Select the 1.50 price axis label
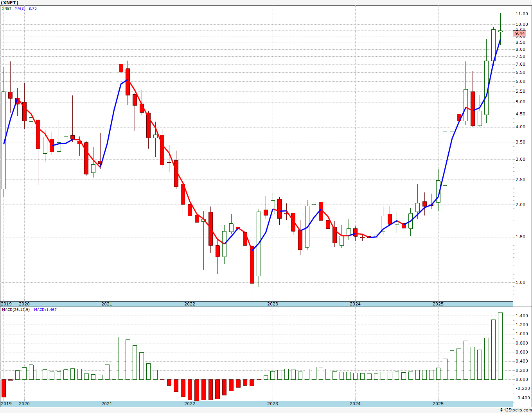This screenshot has width=532, height=413. pyautogui.click(x=520, y=237)
